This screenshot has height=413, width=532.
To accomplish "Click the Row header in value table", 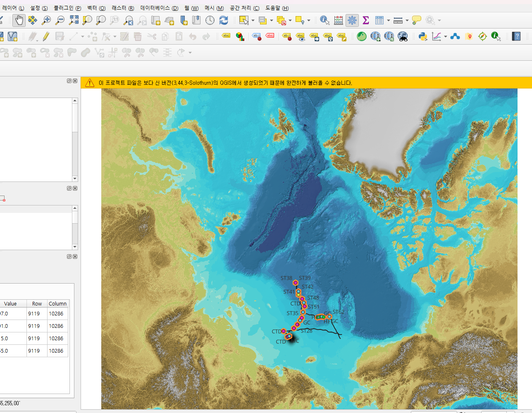I will pos(37,303).
